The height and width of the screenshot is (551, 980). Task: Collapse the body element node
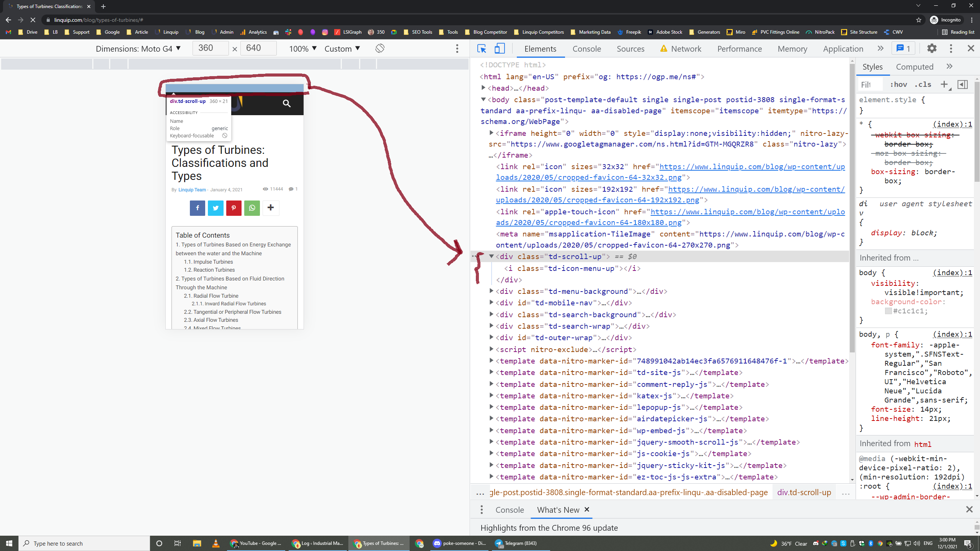(483, 99)
